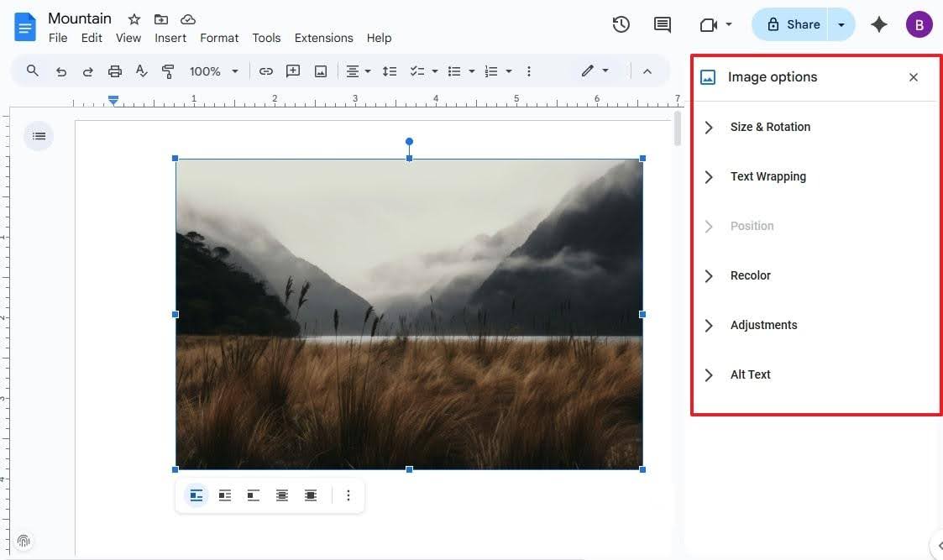Open the Share options dropdown arrow

(841, 24)
